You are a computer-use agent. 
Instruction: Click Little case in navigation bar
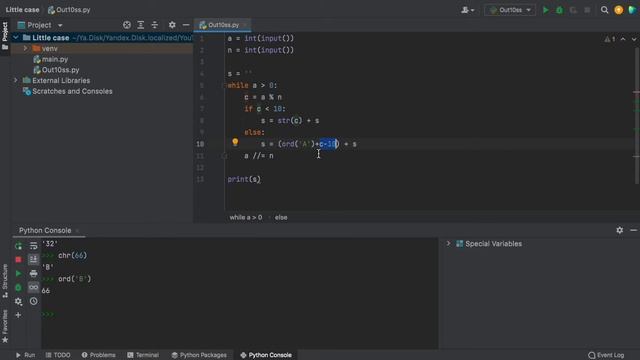point(22,10)
